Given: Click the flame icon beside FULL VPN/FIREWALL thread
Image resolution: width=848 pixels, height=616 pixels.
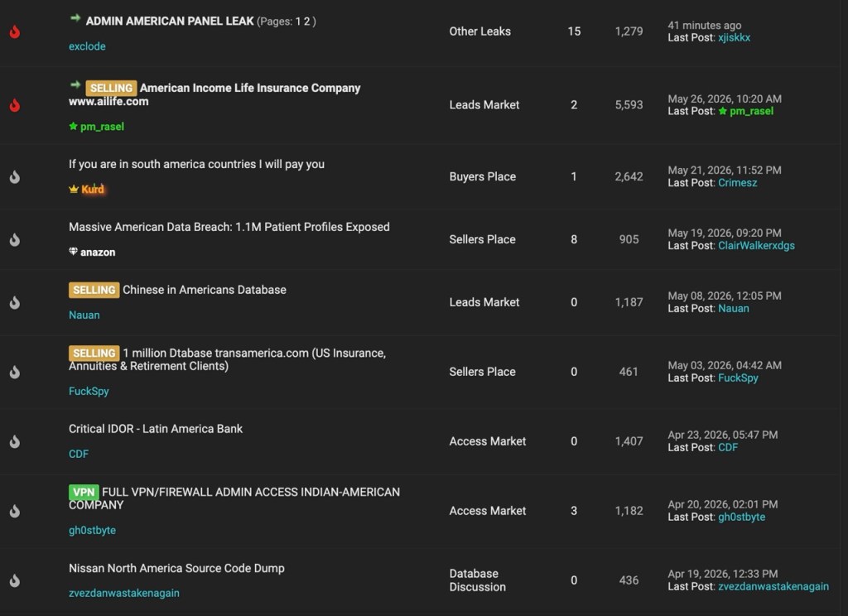Looking at the screenshot, I should pyautogui.click(x=15, y=511).
